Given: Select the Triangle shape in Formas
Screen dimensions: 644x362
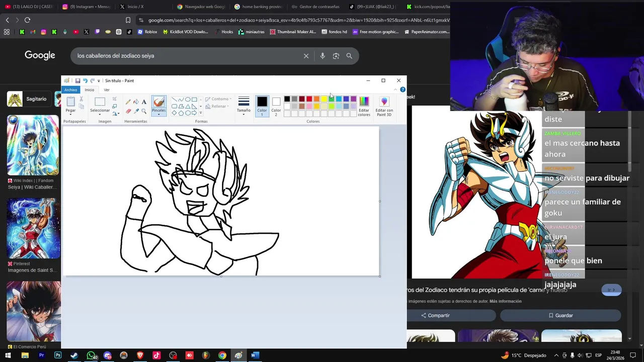Looking at the screenshot, I should 188,106.
